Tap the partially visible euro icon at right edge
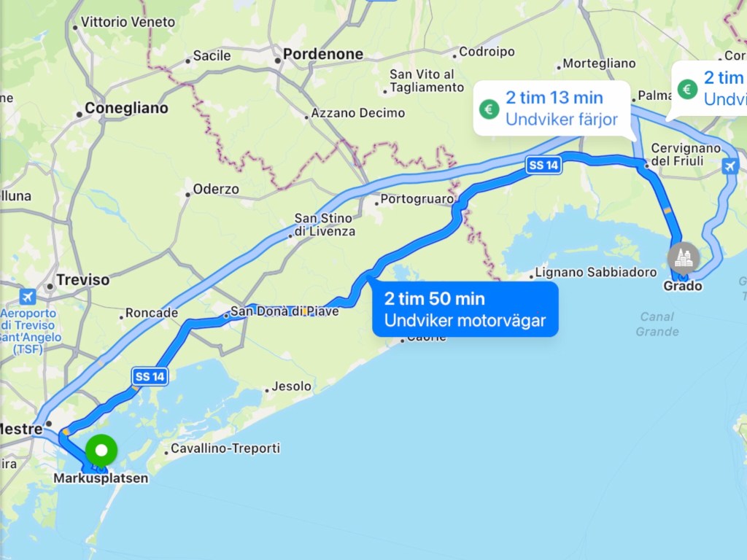The height and width of the screenshot is (560, 747). coord(687,88)
